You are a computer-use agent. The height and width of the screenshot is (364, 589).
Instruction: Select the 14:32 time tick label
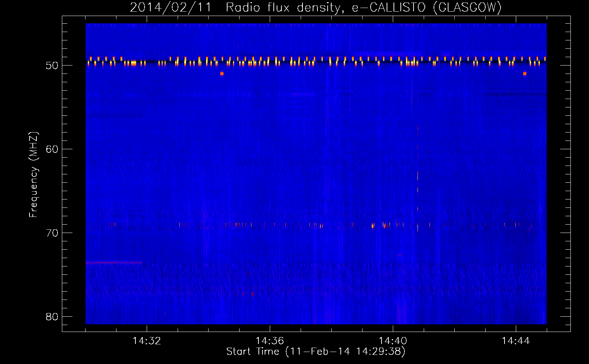(x=147, y=341)
